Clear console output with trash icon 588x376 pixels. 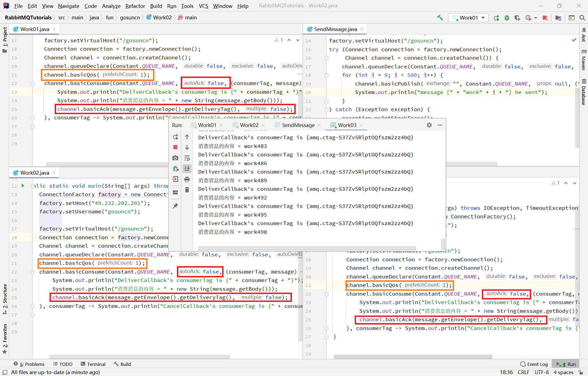tap(187, 190)
